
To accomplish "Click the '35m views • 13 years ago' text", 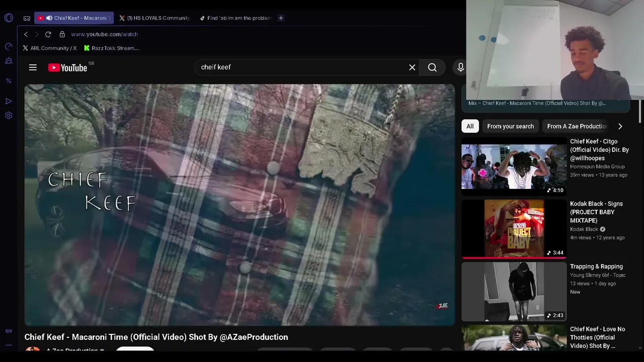I will [599, 175].
